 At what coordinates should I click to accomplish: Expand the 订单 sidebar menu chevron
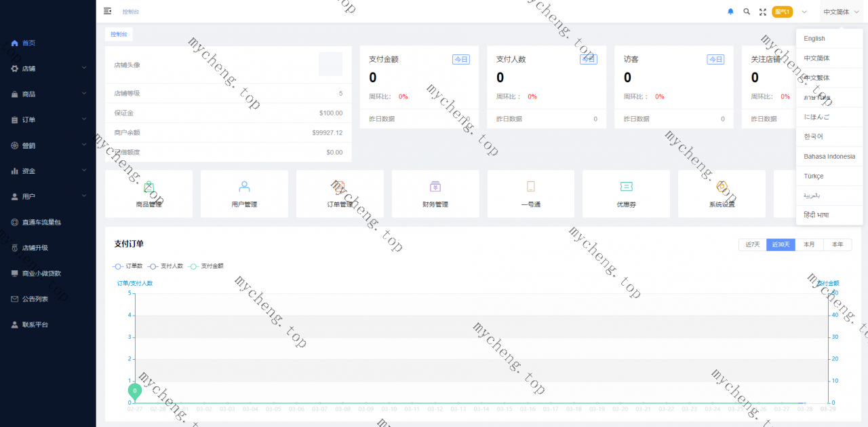tap(84, 119)
